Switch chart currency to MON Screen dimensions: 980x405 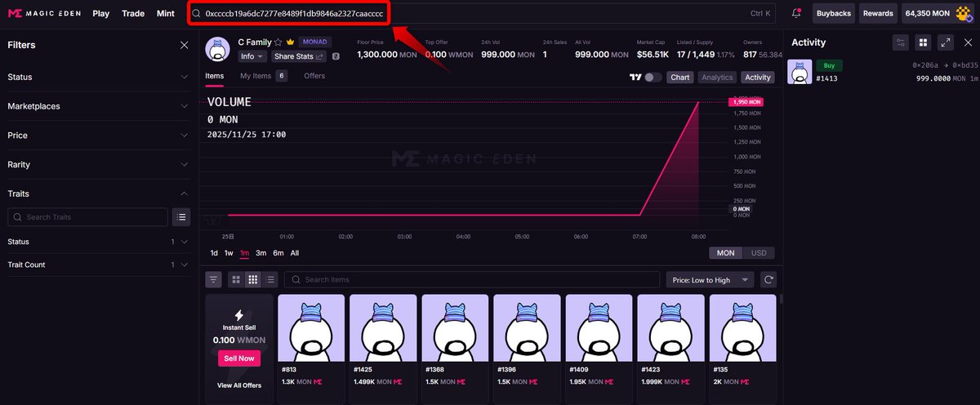724,253
